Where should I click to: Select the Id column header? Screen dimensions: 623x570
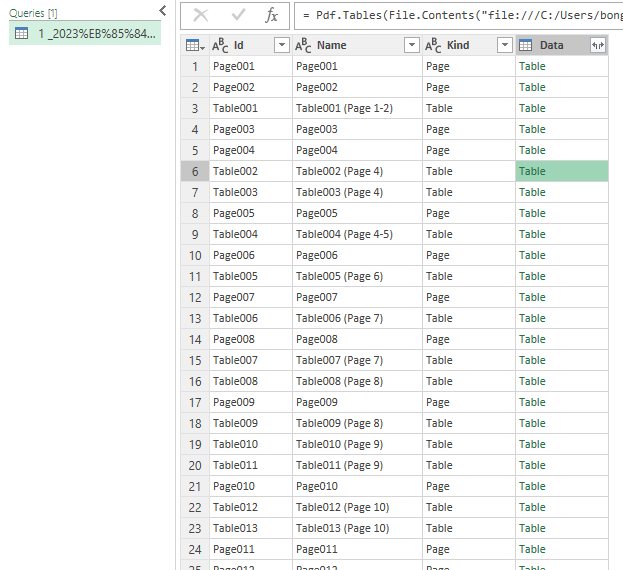pyautogui.click(x=251, y=45)
